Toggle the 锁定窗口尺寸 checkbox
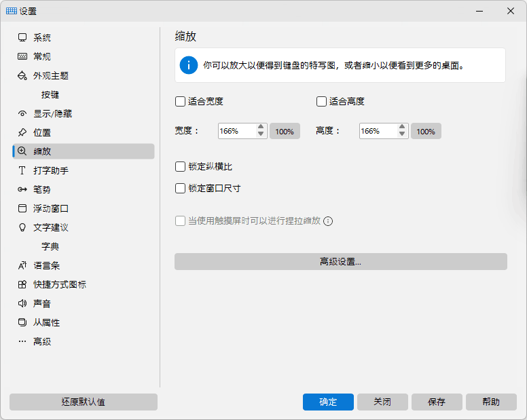The width and height of the screenshot is (527, 420). [180, 189]
